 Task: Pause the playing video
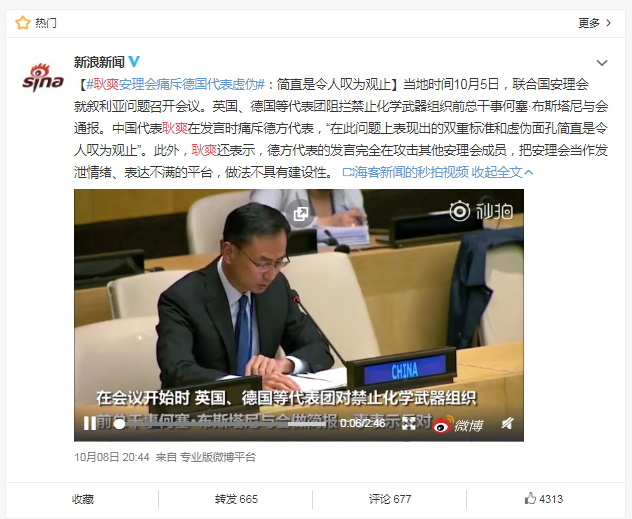(89, 424)
